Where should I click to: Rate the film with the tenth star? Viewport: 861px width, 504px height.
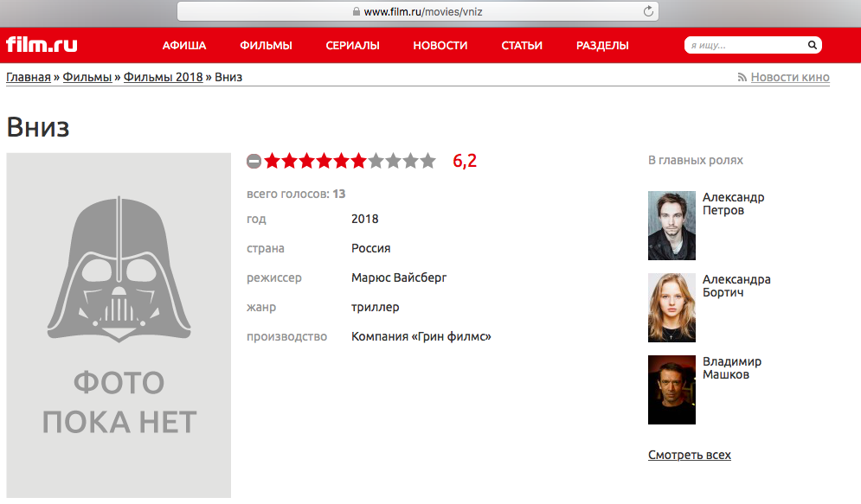point(427,161)
